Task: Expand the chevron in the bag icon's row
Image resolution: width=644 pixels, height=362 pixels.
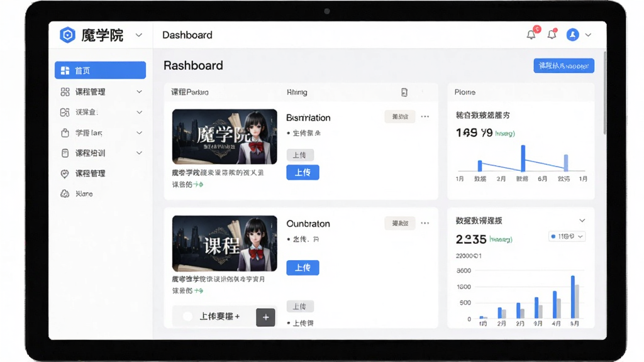Action: coord(139,133)
